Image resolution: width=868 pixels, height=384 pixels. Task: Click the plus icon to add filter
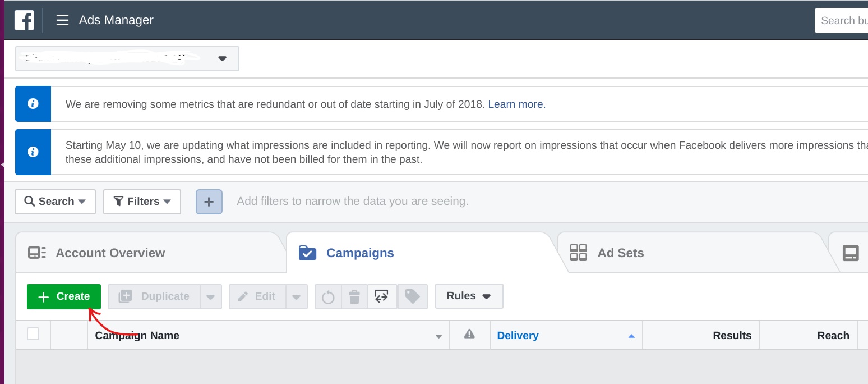coord(209,202)
